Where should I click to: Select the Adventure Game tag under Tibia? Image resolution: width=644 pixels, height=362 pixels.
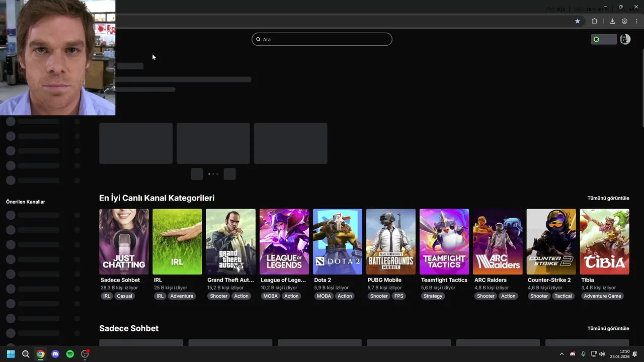tap(602, 296)
